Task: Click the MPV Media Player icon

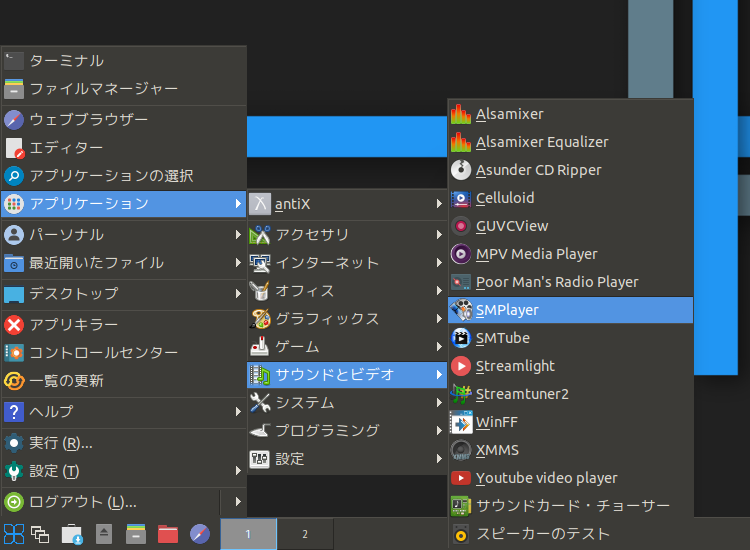Action: pyautogui.click(x=461, y=254)
